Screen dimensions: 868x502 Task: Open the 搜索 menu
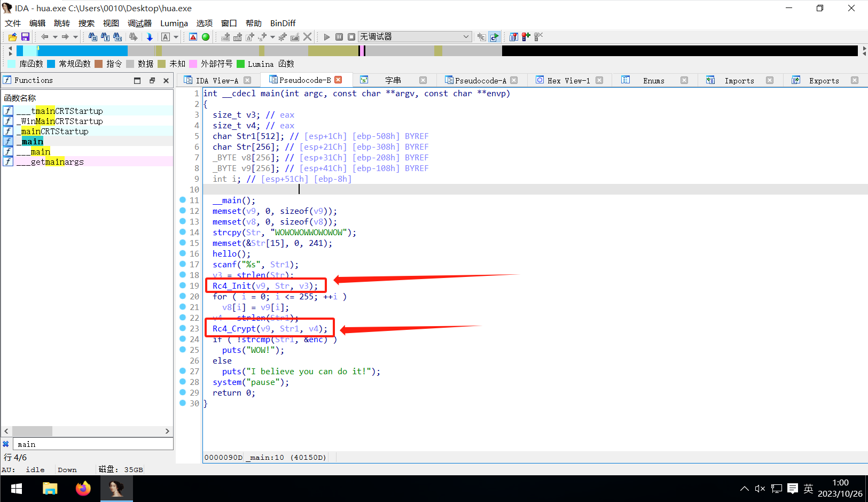tap(87, 23)
